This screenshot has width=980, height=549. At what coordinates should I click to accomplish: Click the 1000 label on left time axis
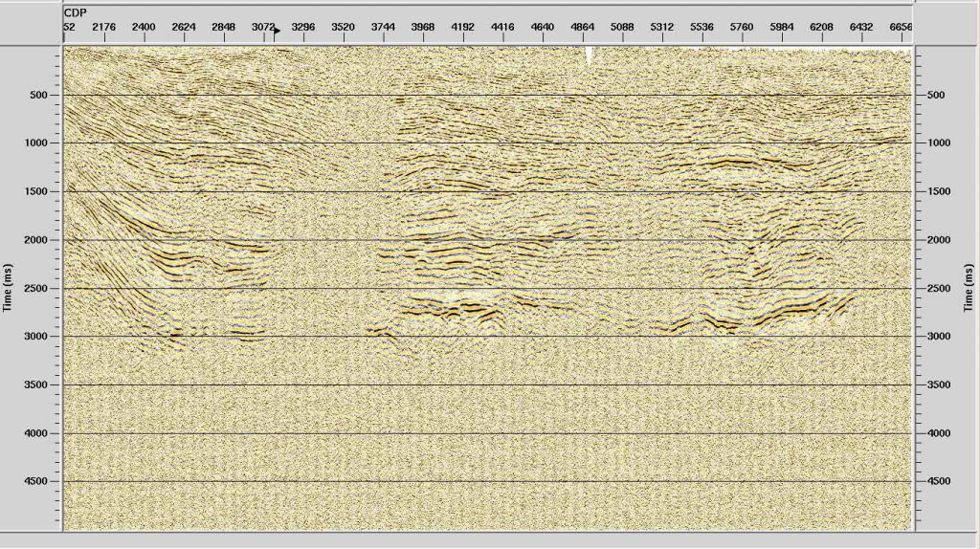tap(35, 143)
